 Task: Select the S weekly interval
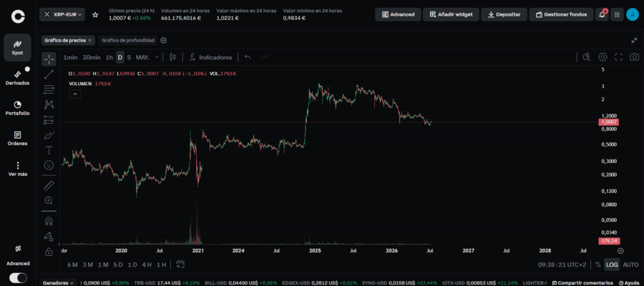pos(129,57)
